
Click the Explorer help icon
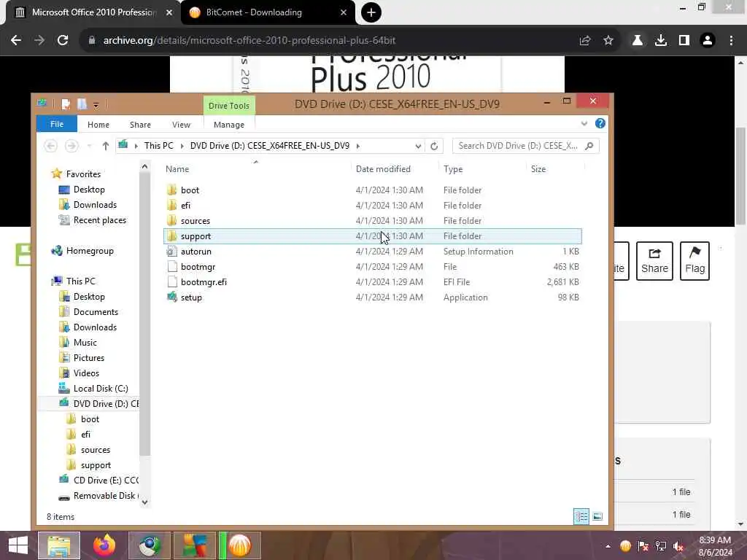pyautogui.click(x=600, y=124)
